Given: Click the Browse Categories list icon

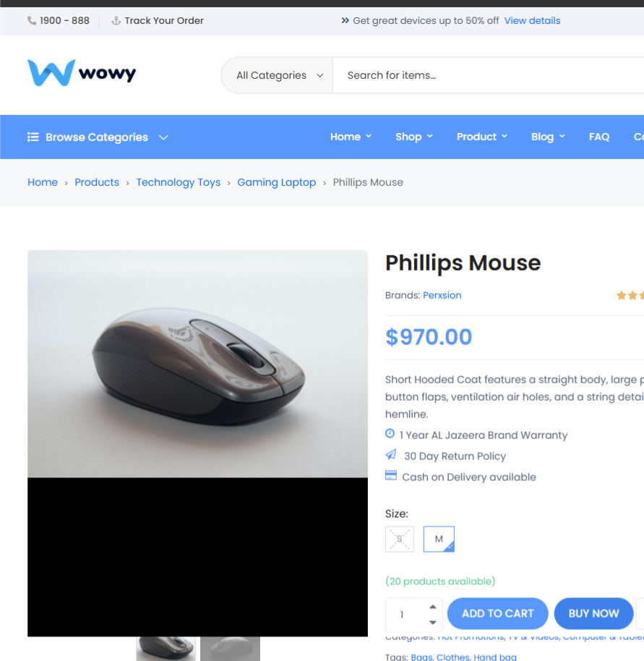Looking at the screenshot, I should (33, 137).
